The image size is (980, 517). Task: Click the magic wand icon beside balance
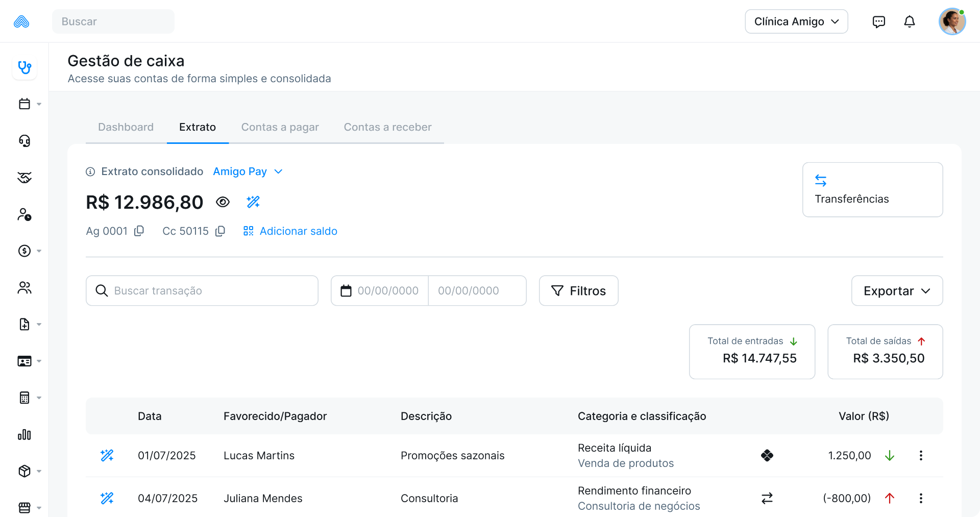pos(253,202)
